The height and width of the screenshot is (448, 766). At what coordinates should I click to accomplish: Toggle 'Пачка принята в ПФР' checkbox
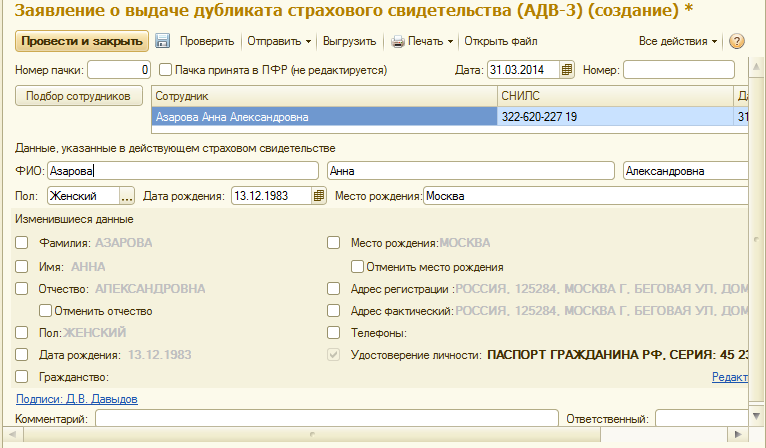coord(166,70)
